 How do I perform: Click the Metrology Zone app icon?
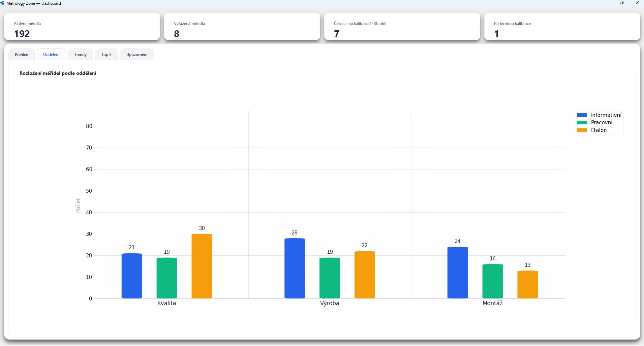[2, 3]
